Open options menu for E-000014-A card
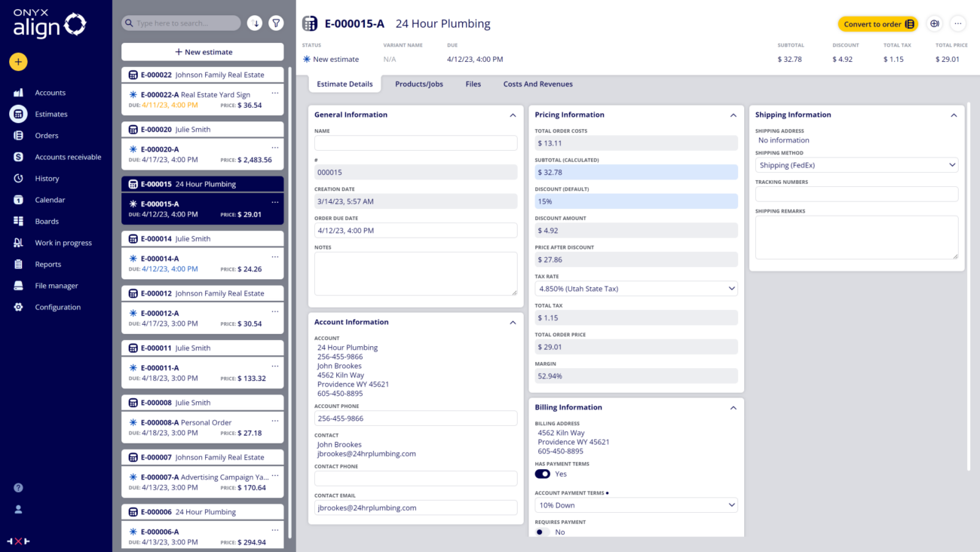 [275, 257]
